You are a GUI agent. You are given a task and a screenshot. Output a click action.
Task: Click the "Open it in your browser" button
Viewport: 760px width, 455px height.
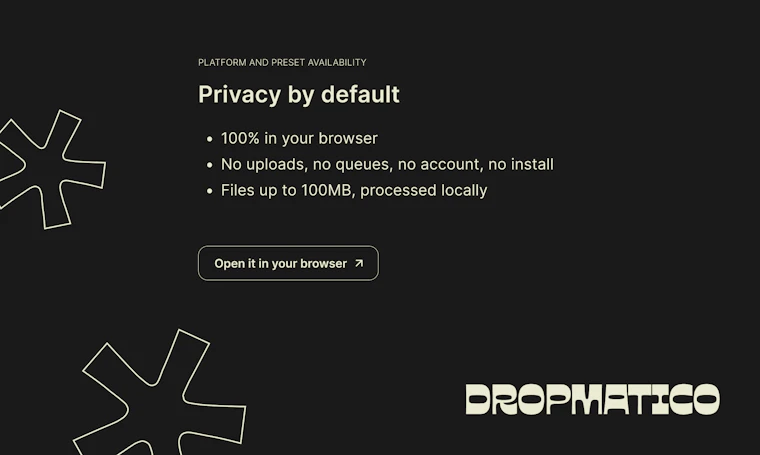pos(288,263)
